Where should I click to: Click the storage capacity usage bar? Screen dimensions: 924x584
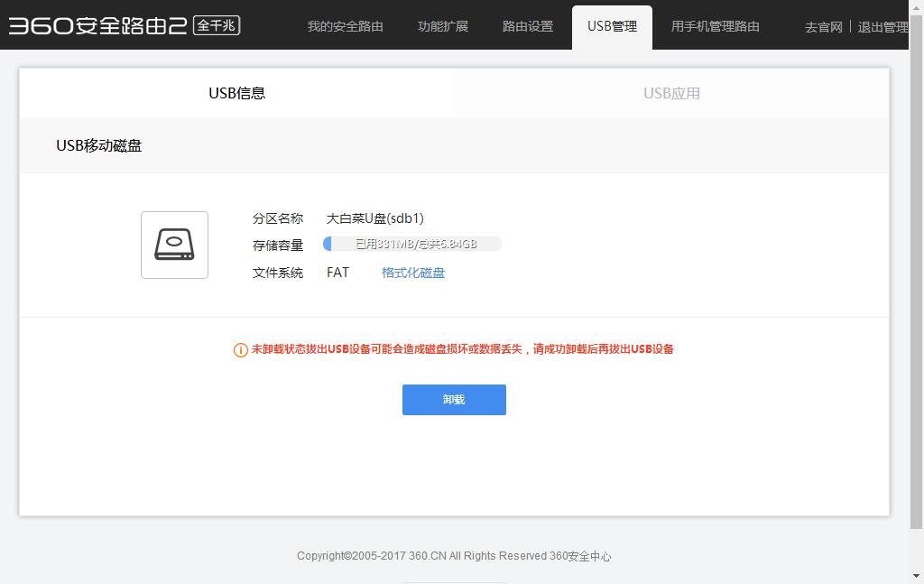click(x=412, y=244)
